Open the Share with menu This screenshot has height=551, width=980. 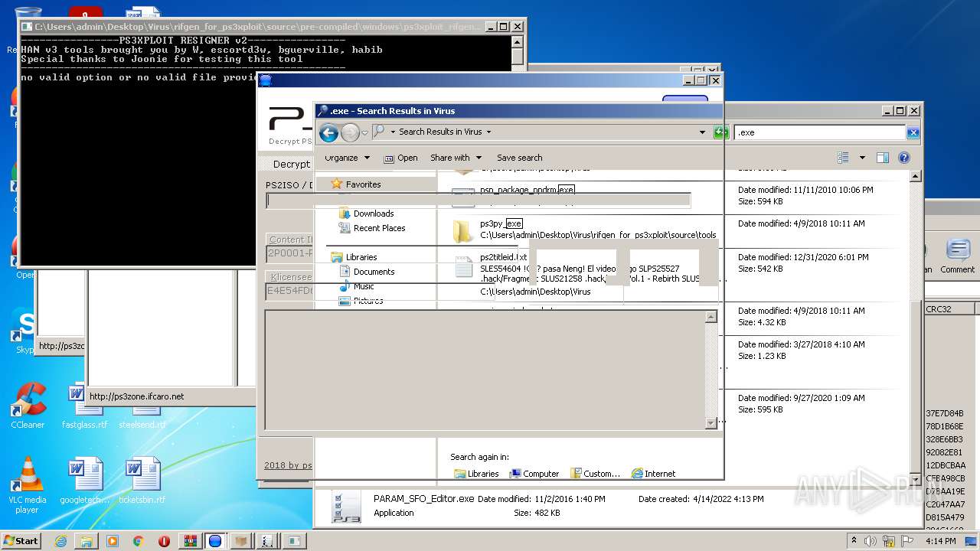tap(456, 158)
